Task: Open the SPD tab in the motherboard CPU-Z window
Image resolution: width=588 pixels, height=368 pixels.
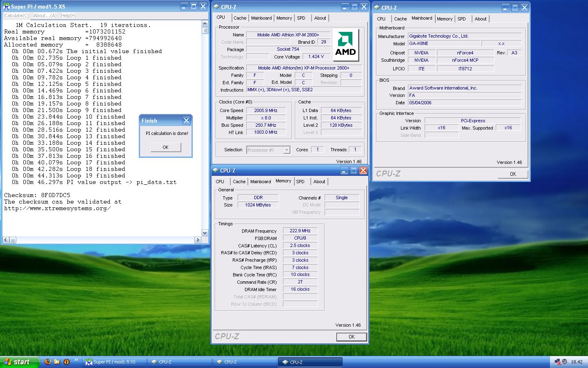Action: (x=462, y=19)
